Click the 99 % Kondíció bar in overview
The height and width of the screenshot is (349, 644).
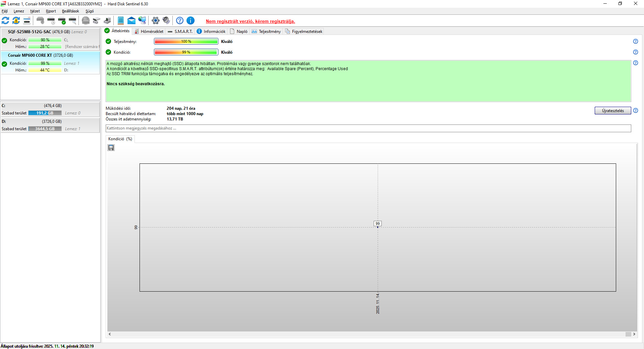click(x=186, y=52)
